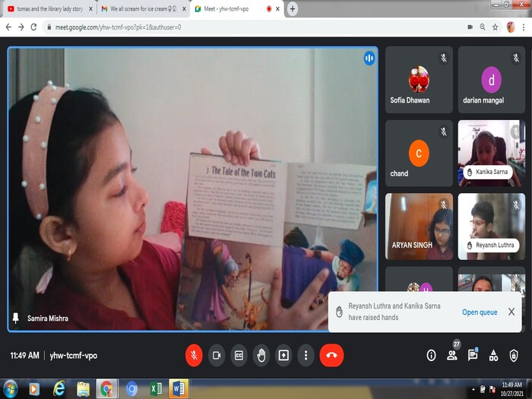Click the meeting code yhw-tcmf-vpo text

(74, 356)
